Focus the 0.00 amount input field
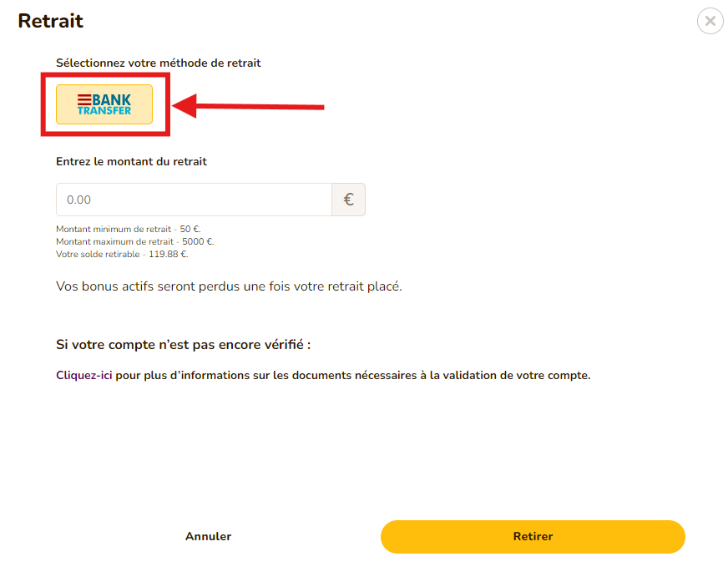This screenshot has height=587, width=728. pyautogui.click(x=192, y=199)
